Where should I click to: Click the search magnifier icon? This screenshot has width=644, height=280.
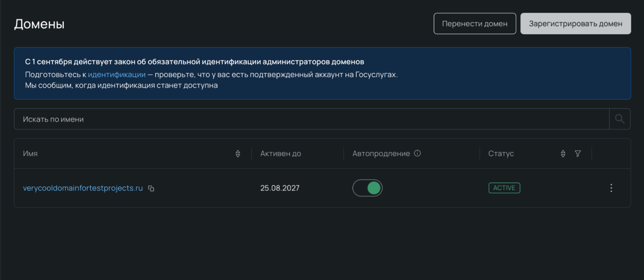(x=620, y=119)
